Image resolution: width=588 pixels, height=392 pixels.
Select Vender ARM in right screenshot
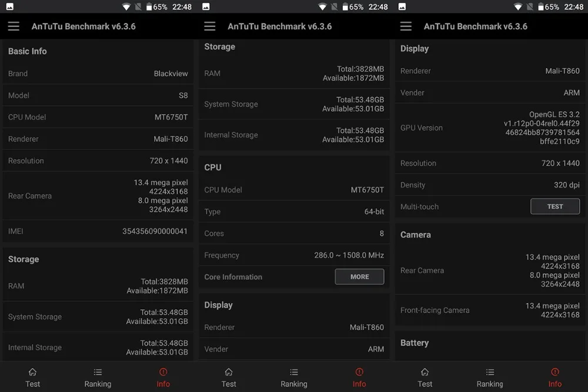click(572, 93)
